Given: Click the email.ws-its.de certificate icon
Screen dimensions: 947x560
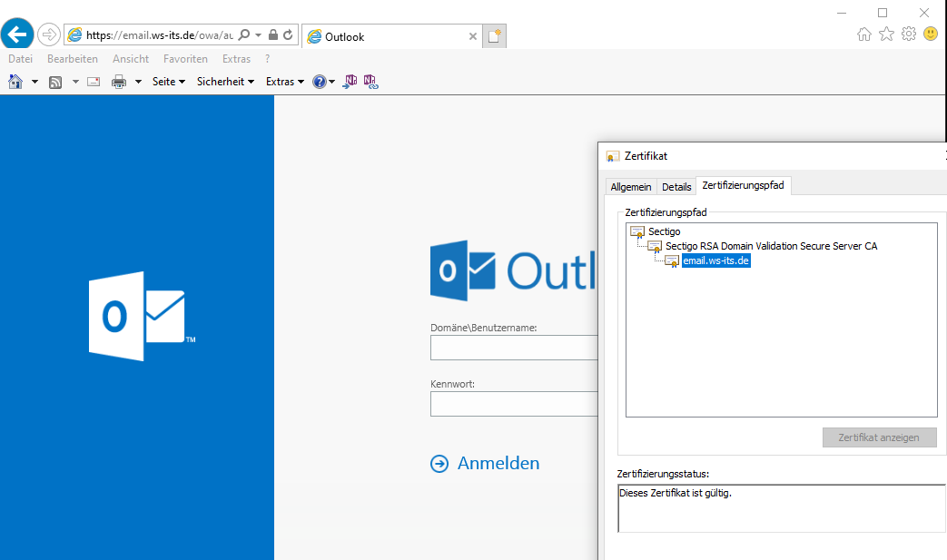Looking at the screenshot, I should point(672,260).
